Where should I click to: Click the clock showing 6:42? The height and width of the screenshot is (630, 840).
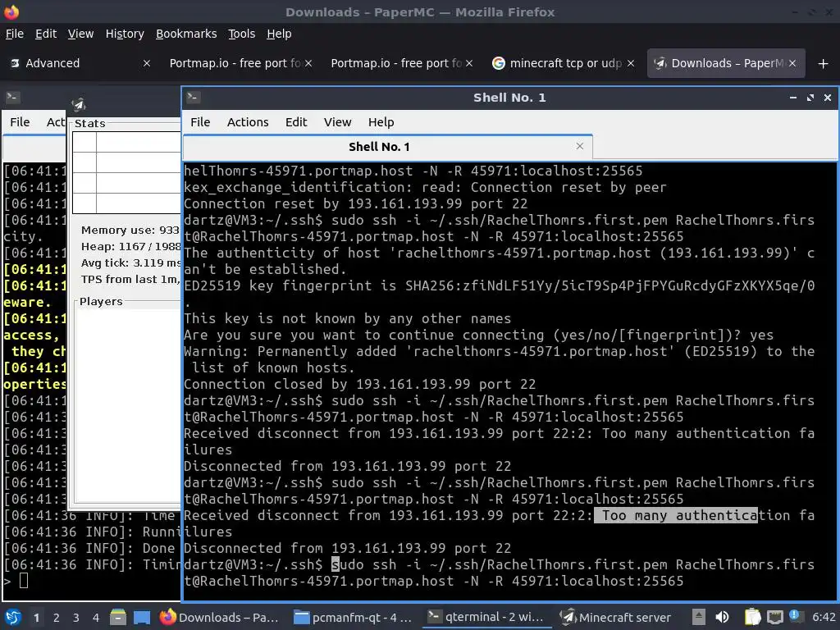(x=824, y=617)
